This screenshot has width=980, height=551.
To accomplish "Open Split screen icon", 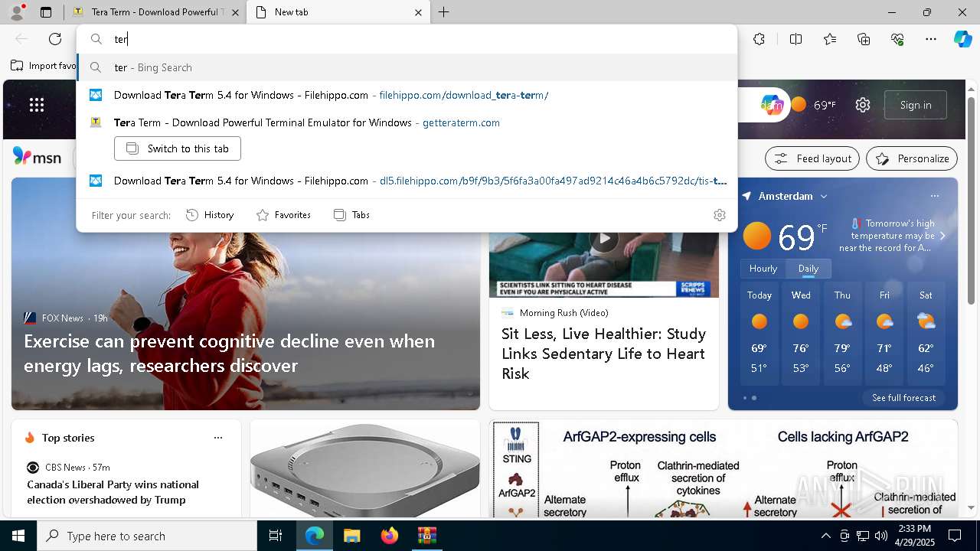I will pyautogui.click(x=795, y=39).
